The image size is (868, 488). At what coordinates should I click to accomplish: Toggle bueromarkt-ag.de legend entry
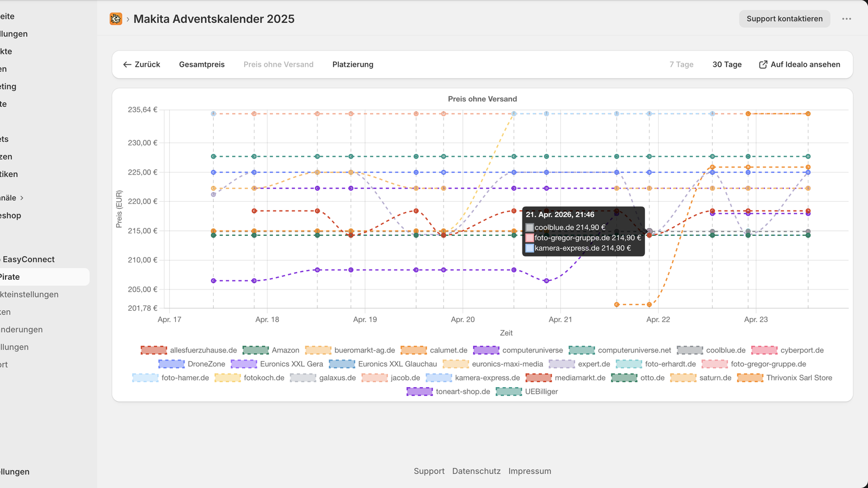(x=350, y=350)
